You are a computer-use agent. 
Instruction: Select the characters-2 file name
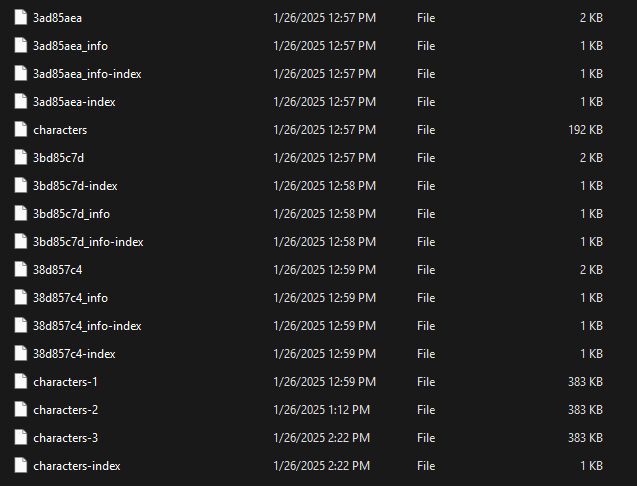click(x=65, y=410)
